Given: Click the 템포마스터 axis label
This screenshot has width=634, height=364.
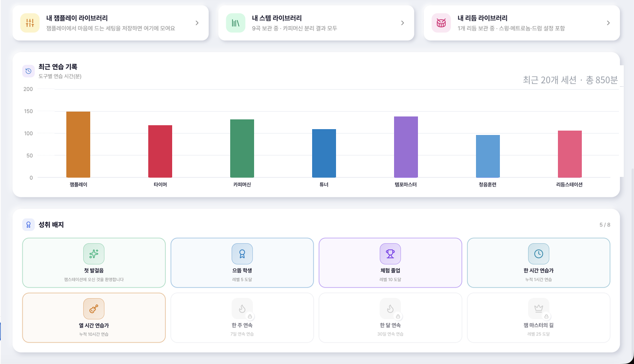Looking at the screenshot, I should point(406,185).
